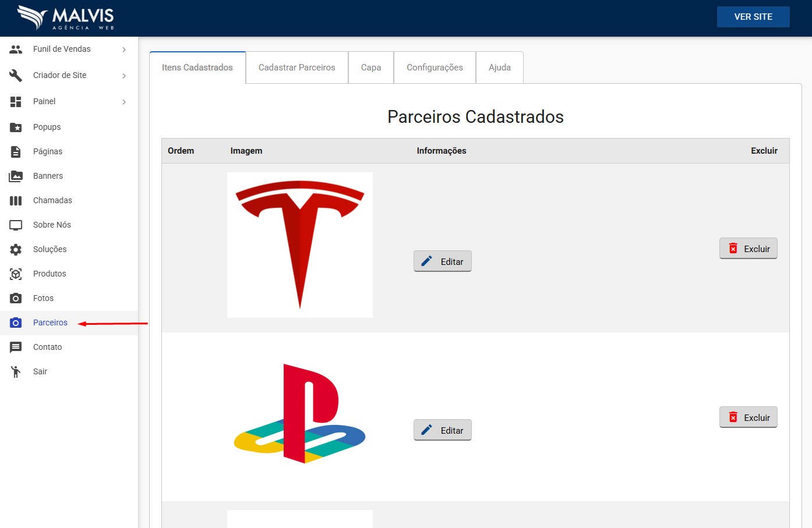
Task: Switch to Itens Cadastrados tab
Action: 197,68
